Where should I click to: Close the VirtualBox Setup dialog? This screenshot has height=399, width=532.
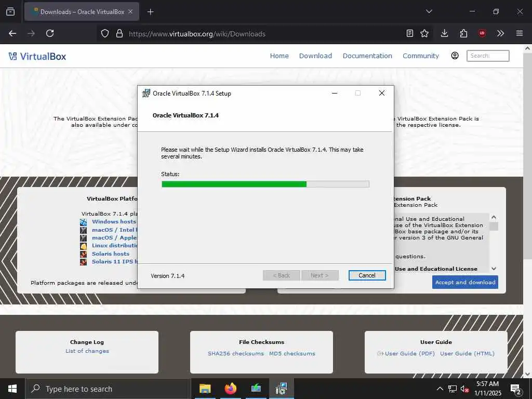[382, 93]
